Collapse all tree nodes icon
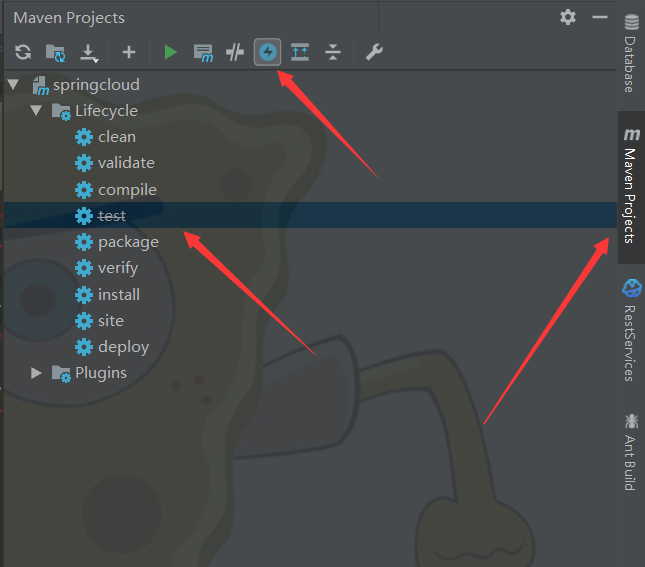645x567 pixels. coord(333,52)
